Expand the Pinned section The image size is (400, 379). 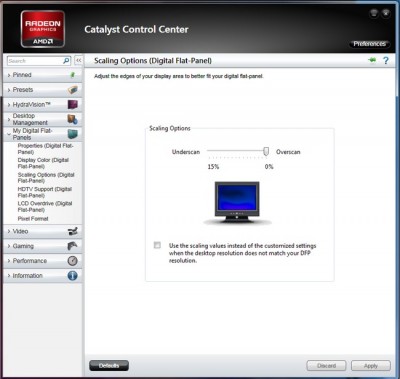[42, 75]
